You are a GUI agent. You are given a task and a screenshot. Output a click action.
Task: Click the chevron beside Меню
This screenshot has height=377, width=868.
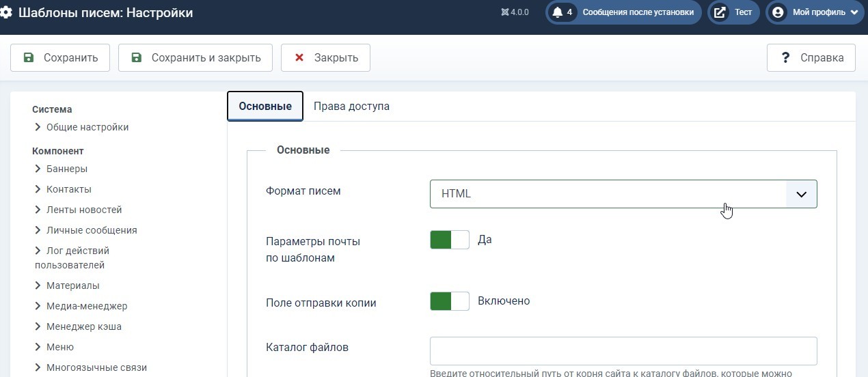38,347
